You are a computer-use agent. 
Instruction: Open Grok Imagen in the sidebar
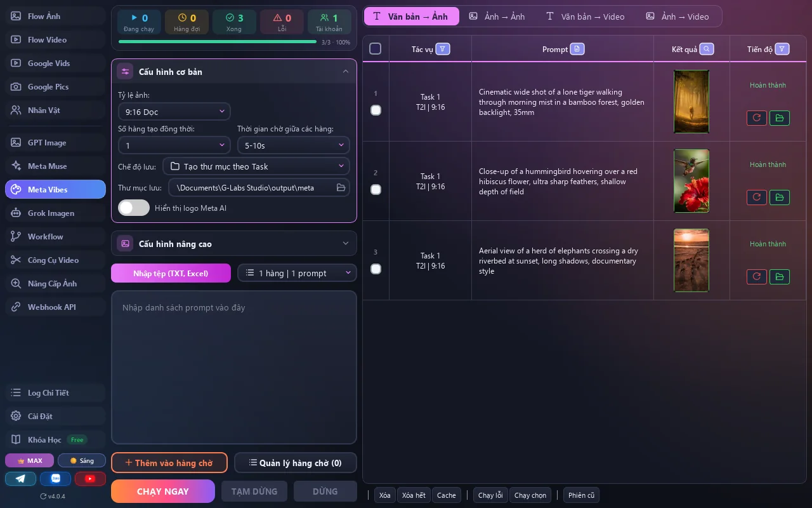[x=55, y=213]
